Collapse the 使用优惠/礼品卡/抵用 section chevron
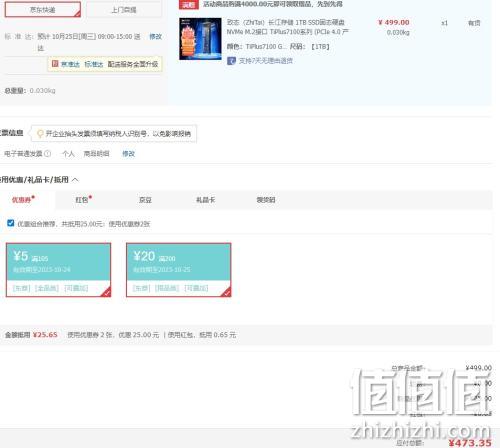The width and height of the screenshot is (500, 448). [75, 180]
